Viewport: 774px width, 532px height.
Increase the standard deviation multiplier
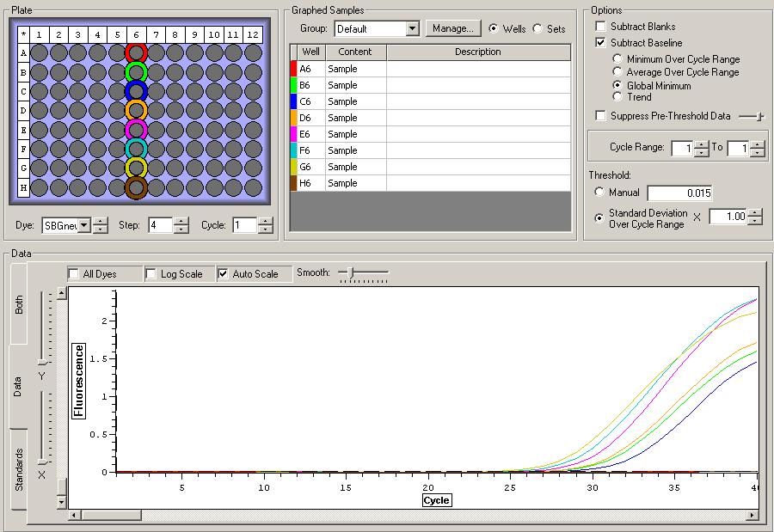tap(755, 212)
